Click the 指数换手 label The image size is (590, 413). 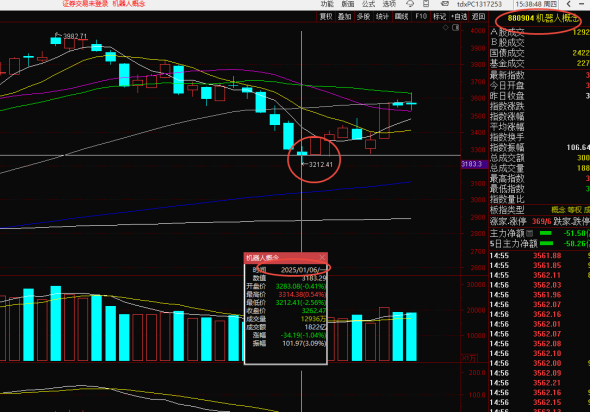507,137
